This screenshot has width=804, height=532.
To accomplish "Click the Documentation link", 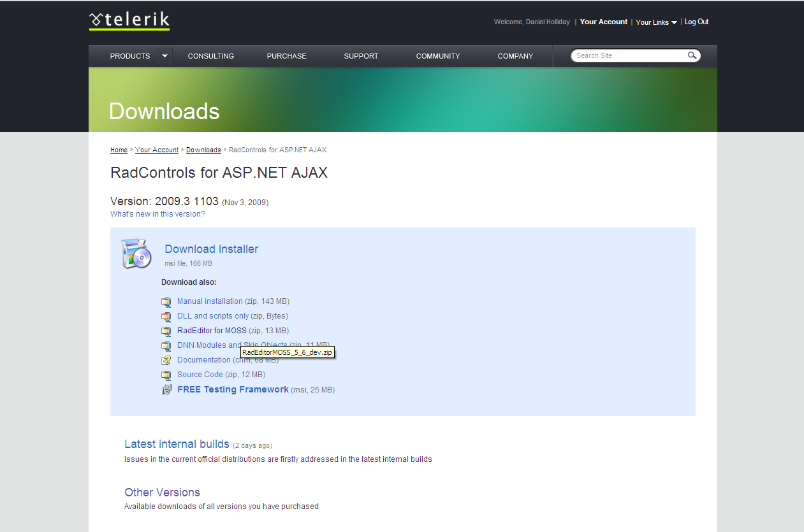I will pos(204,360).
